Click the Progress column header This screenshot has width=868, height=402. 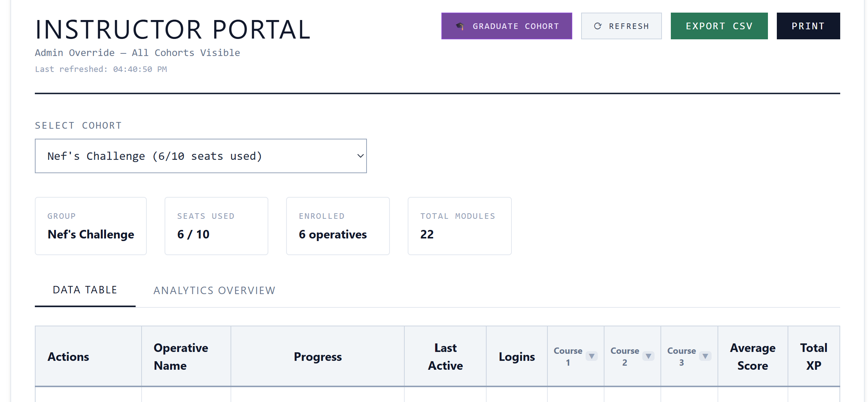coord(318,356)
